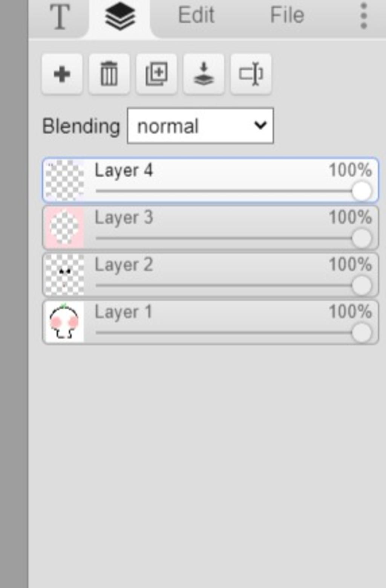Click Layer 2 opacity slider handle
This screenshot has height=588, width=386.
tap(362, 286)
